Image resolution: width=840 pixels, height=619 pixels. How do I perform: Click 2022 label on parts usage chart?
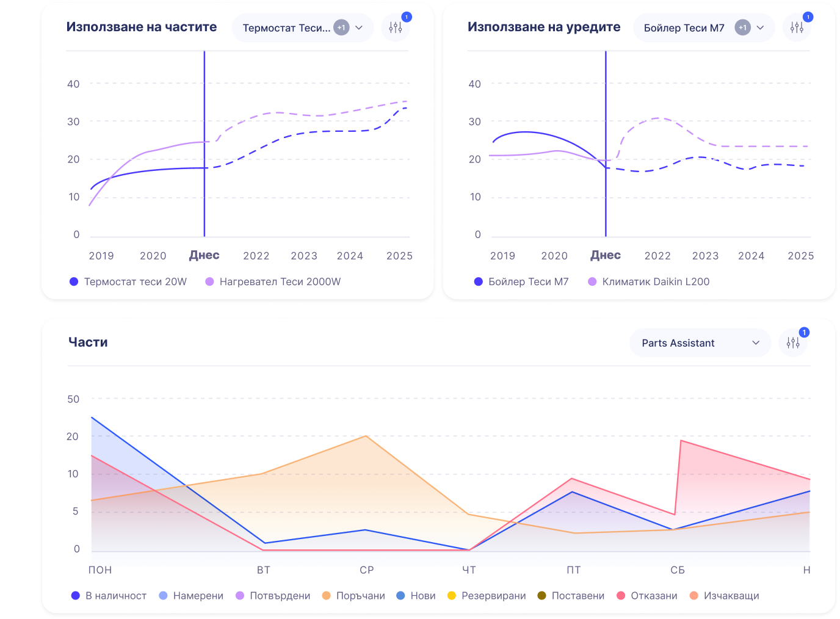[x=256, y=256]
